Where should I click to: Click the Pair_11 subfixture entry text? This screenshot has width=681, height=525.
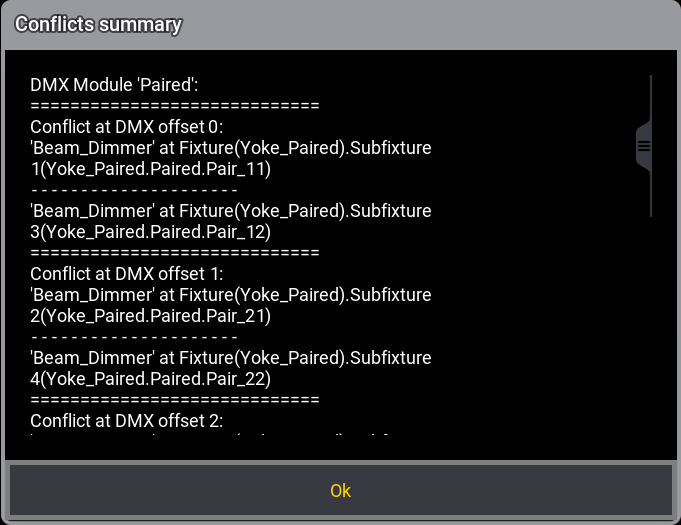[x=151, y=169]
